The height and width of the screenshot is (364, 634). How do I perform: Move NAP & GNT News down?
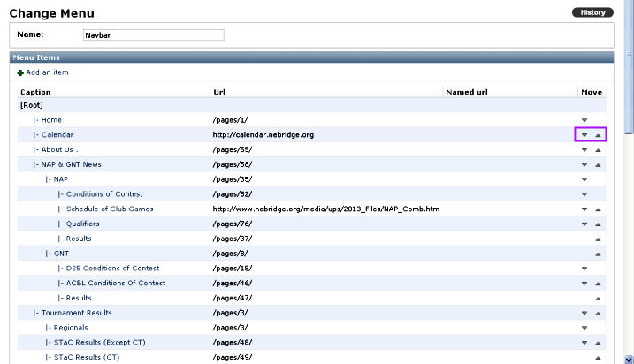point(584,165)
